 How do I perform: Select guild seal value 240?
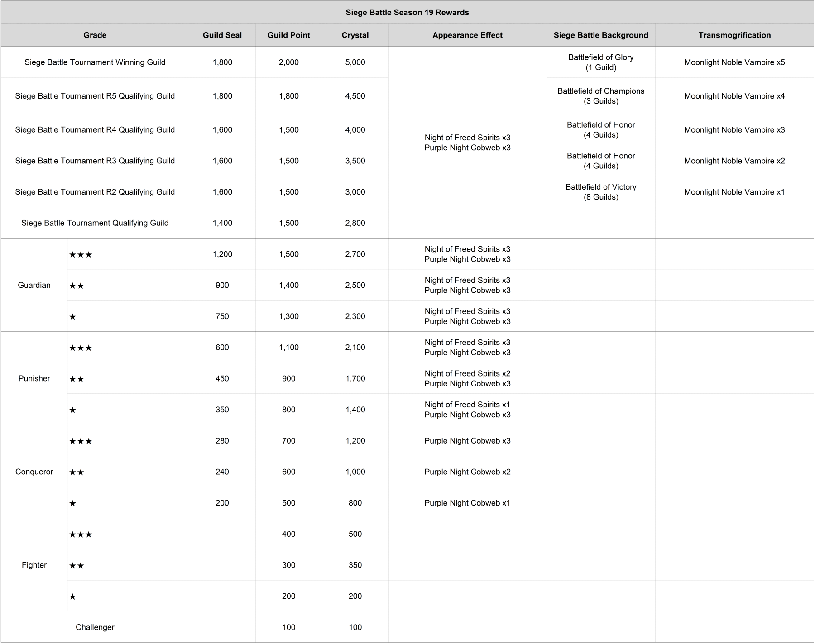pyautogui.click(x=222, y=472)
